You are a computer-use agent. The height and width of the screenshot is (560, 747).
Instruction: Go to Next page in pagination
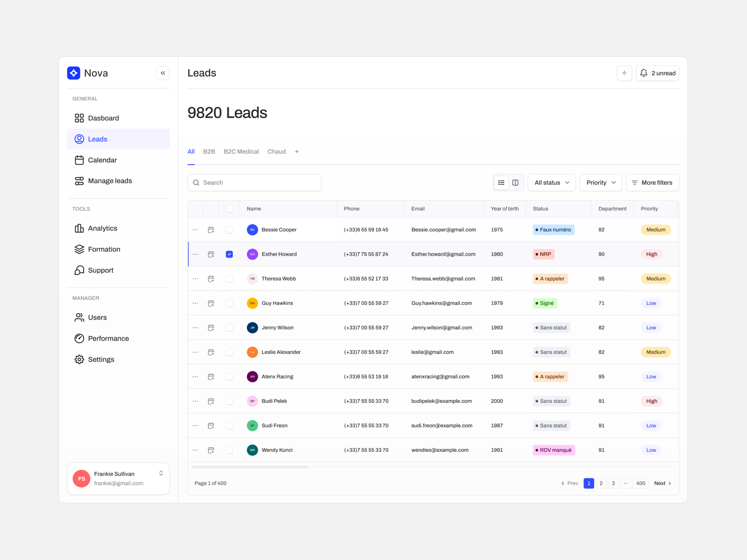tap(662, 483)
